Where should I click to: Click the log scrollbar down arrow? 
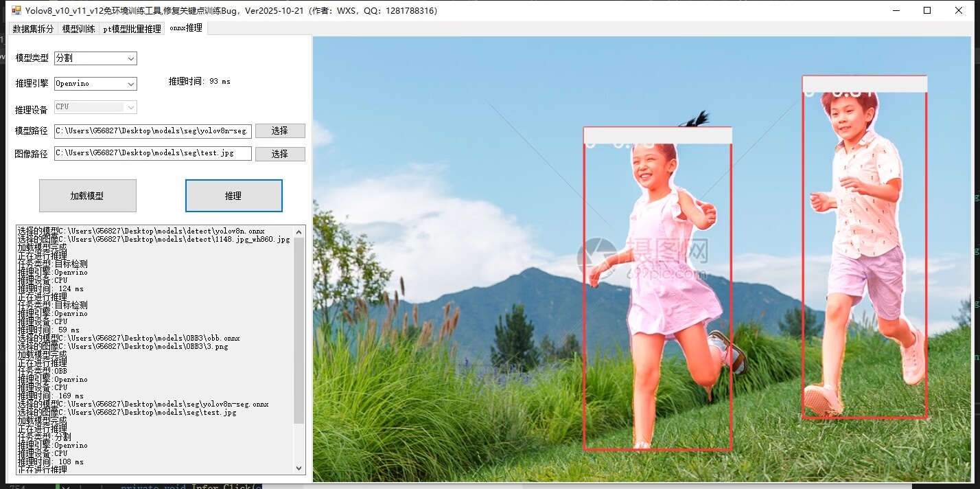(x=299, y=468)
